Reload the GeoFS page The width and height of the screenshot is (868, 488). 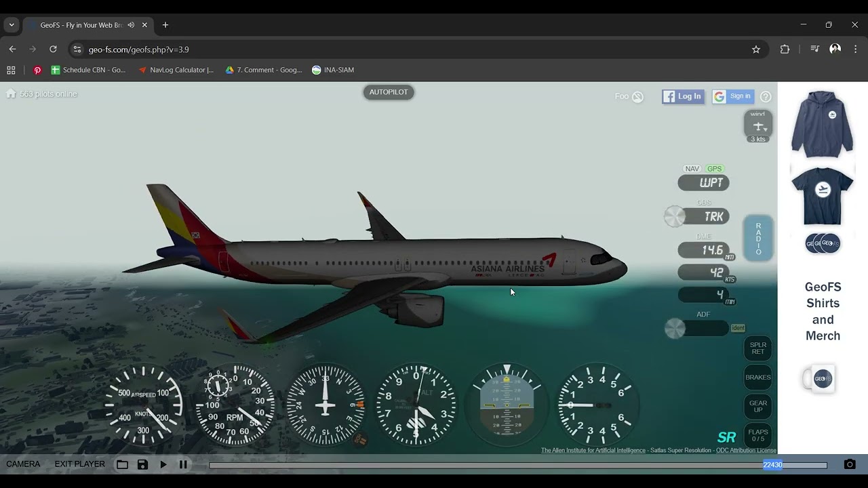click(x=53, y=49)
